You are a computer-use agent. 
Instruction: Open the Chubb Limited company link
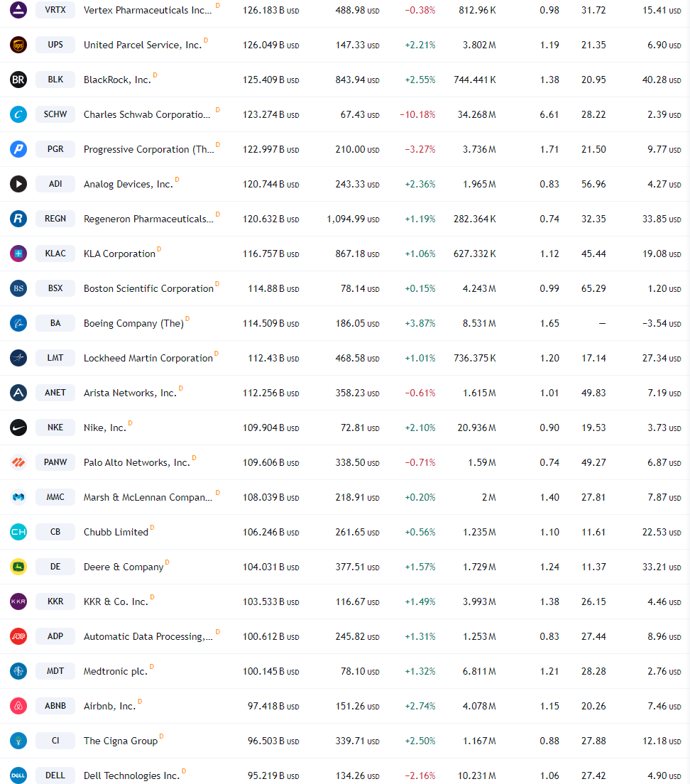[x=116, y=533]
